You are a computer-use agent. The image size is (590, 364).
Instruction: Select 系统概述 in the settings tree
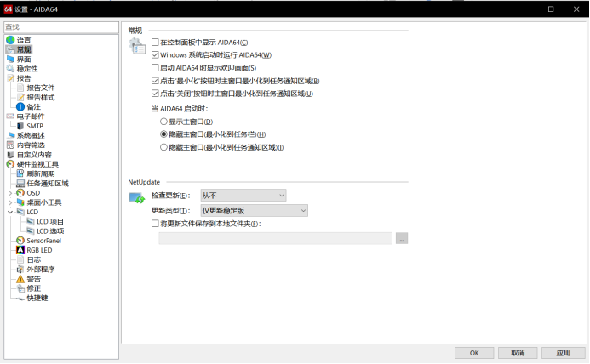point(31,135)
